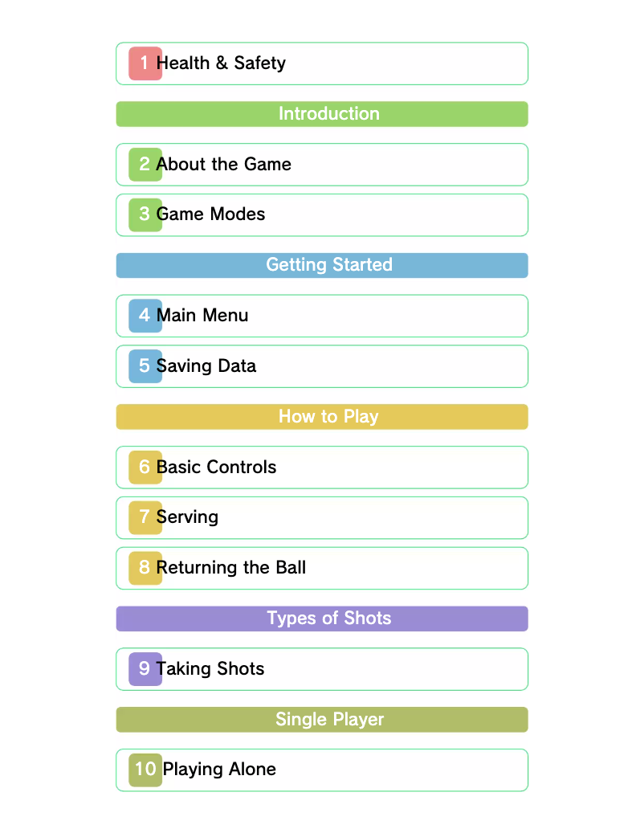This screenshot has width=644, height=833.
Task: Select the number 3 badge on Game Modes
Action: 143,214
